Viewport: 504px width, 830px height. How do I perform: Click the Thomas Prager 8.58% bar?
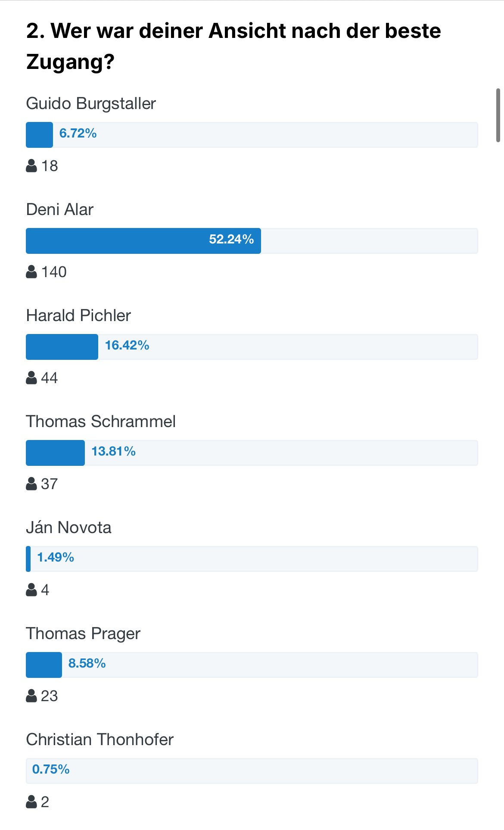point(252,665)
